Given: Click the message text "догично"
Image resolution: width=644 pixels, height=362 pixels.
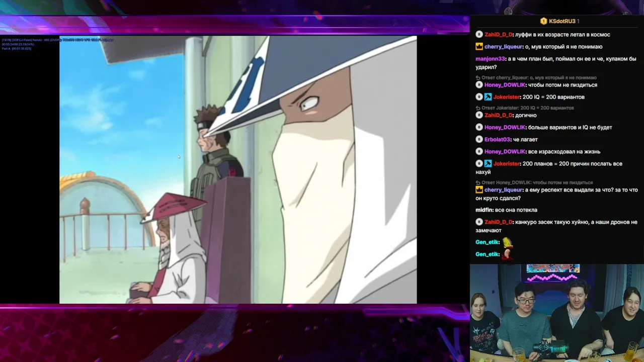Looking at the screenshot, I should [x=526, y=115].
